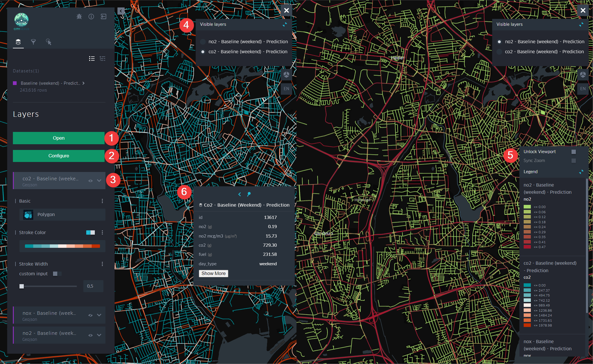Image resolution: width=593 pixels, height=364 pixels.
Task: Open Stroke Width options menu
Action: (x=102, y=264)
